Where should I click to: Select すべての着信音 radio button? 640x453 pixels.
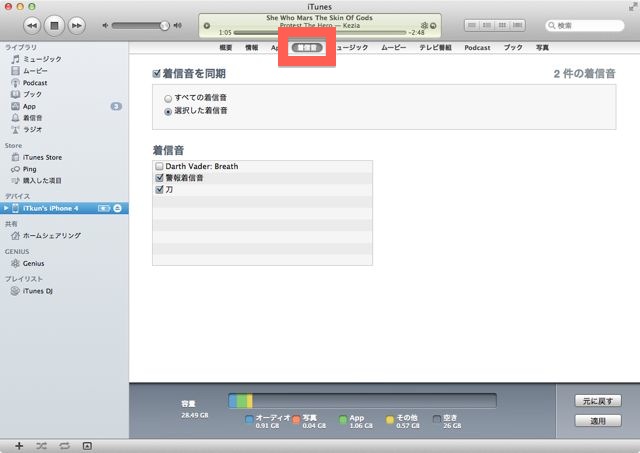168,98
